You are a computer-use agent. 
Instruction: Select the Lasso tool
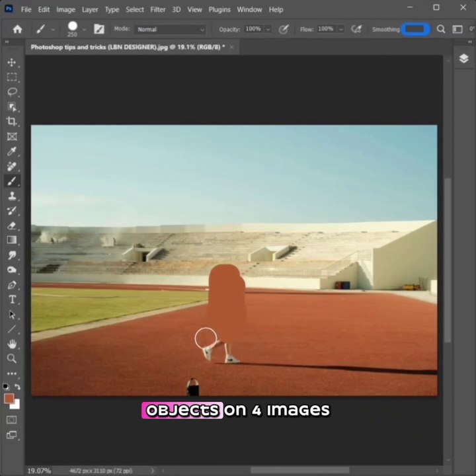tap(11, 92)
